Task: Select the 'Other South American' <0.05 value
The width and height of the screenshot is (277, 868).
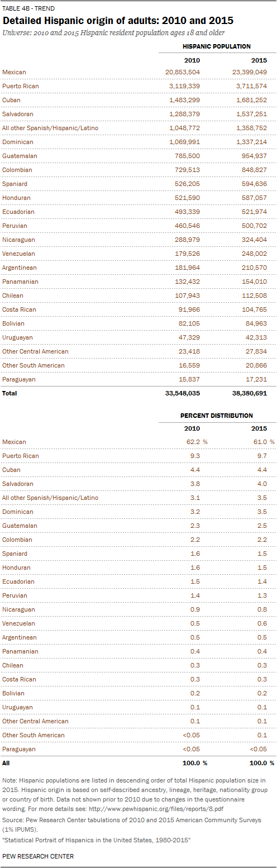Action: pos(190,735)
